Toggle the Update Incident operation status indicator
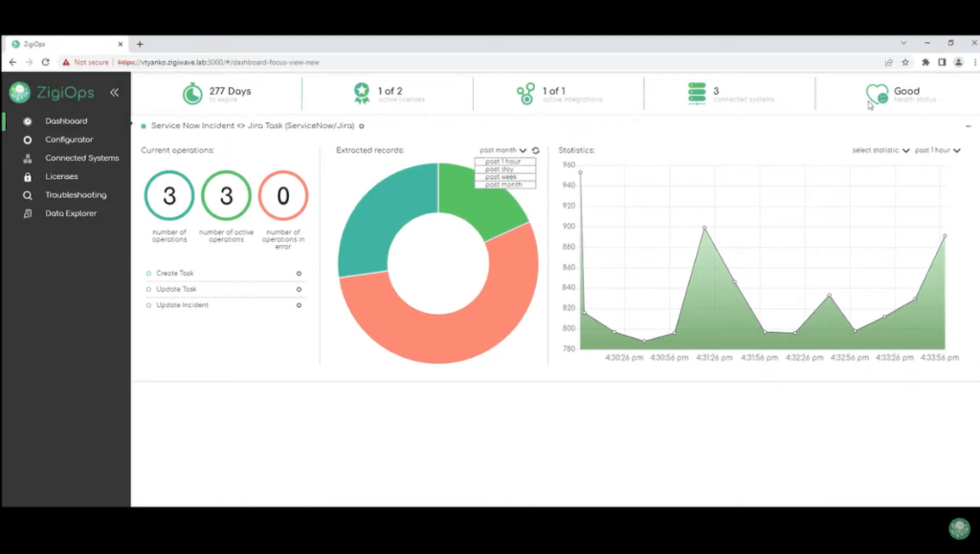The width and height of the screenshot is (980, 554). click(x=148, y=305)
